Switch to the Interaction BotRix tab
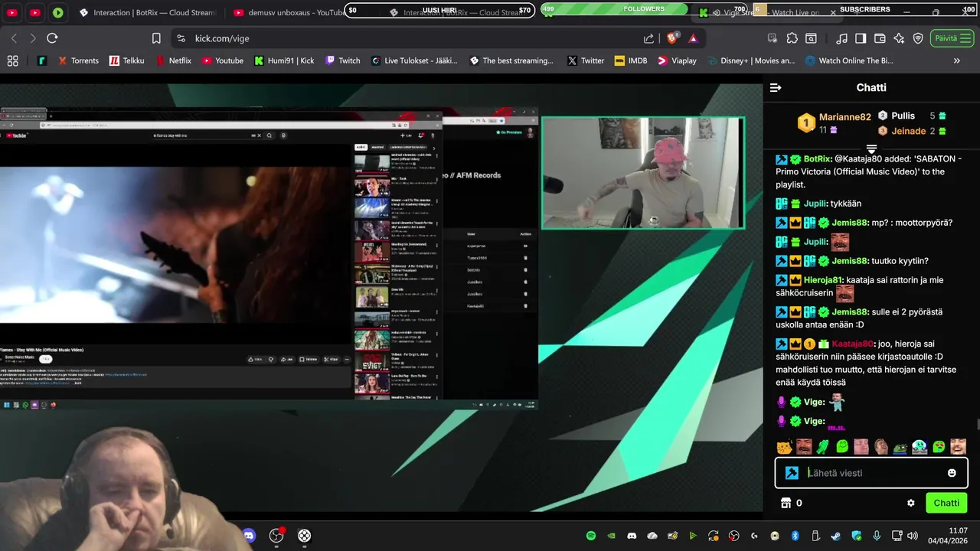This screenshot has height=551, width=980. [x=147, y=12]
